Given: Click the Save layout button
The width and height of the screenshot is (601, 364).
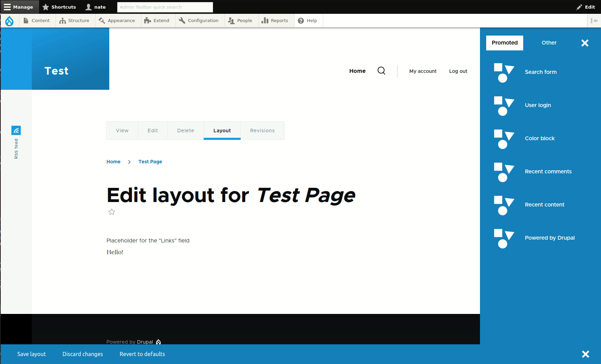Looking at the screenshot, I should click(31, 354).
